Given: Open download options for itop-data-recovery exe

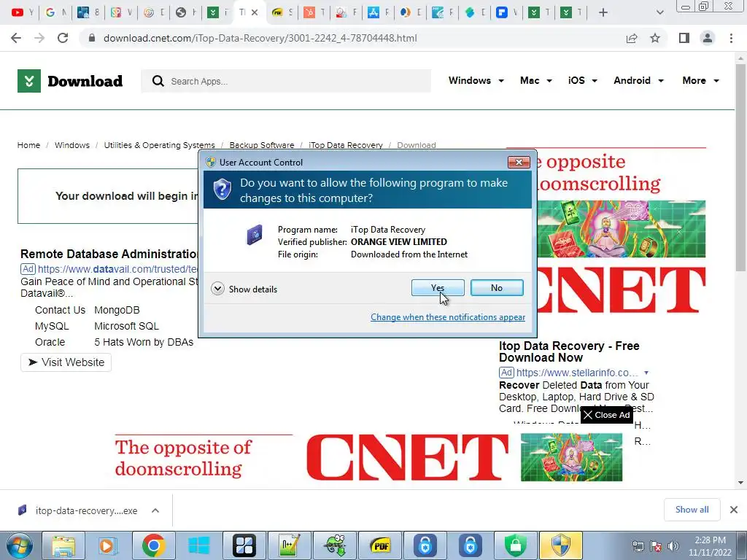Looking at the screenshot, I should 155,510.
